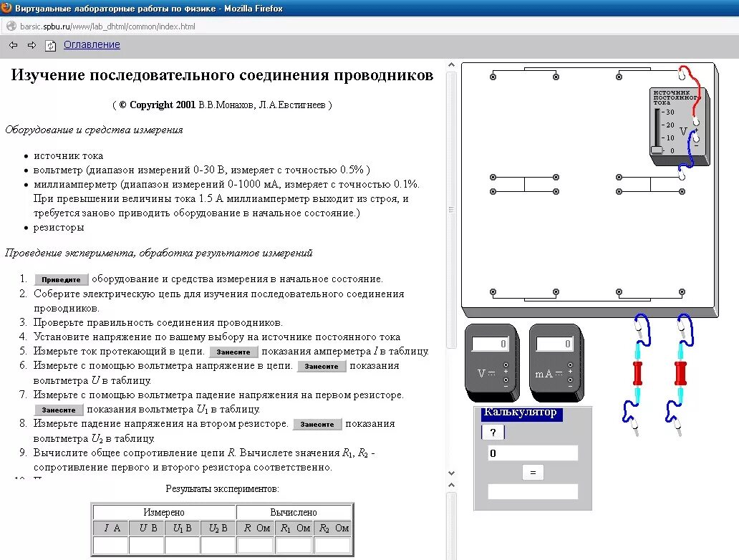This screenshot has height=560, width=739.
Task: Click the empty U В table cell
Action: 147,545
